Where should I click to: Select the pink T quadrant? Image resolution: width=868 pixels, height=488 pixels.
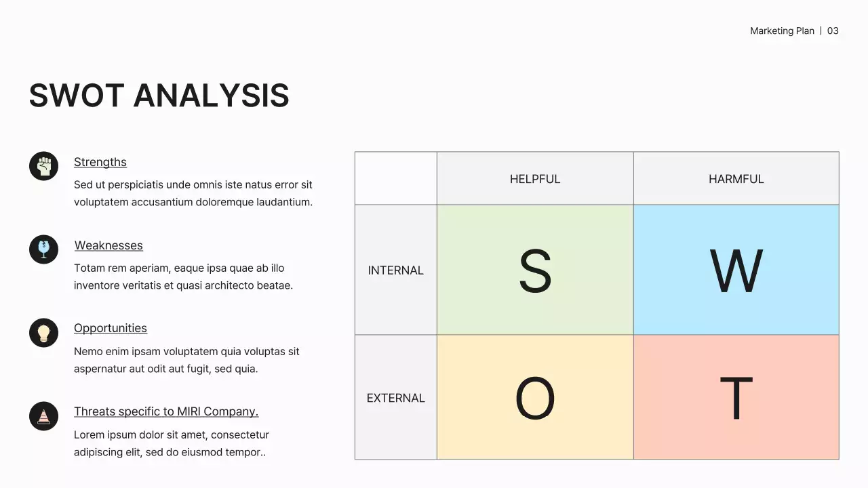pos(736,397)
